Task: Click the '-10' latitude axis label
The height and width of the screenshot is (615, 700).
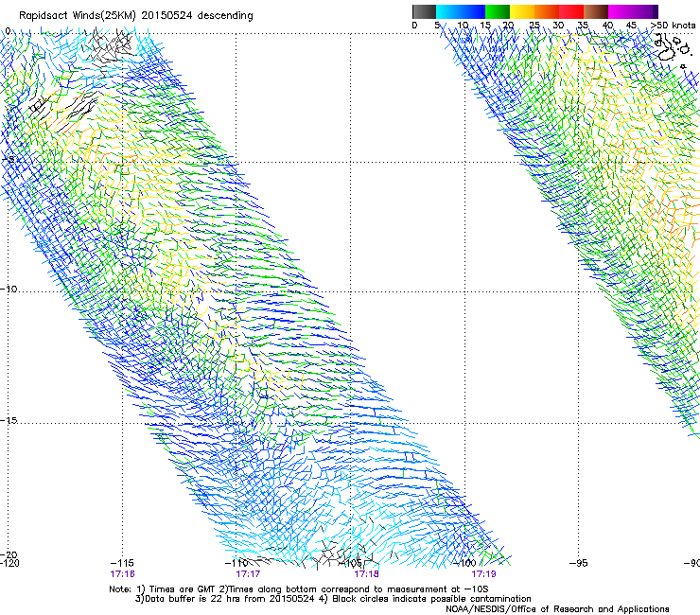Action: [x=9, y=289]
